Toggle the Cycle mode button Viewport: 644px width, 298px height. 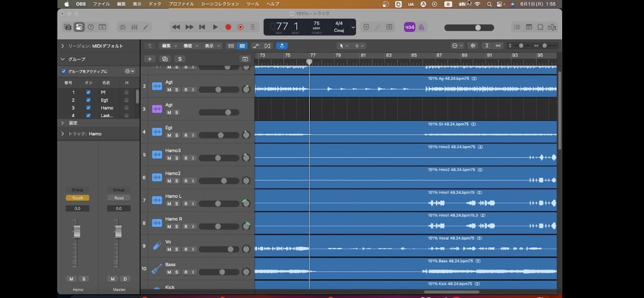253,27
